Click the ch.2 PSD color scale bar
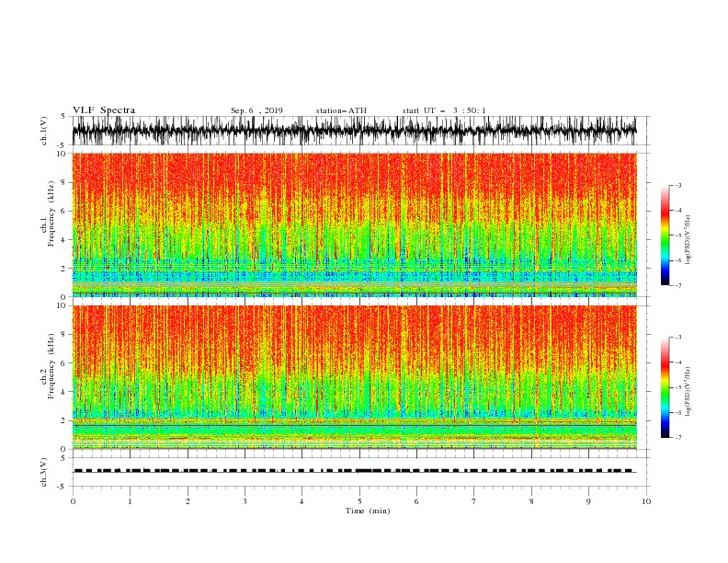Image resolution: width=728 pixels, height=563 pixels. coord(665,387)
